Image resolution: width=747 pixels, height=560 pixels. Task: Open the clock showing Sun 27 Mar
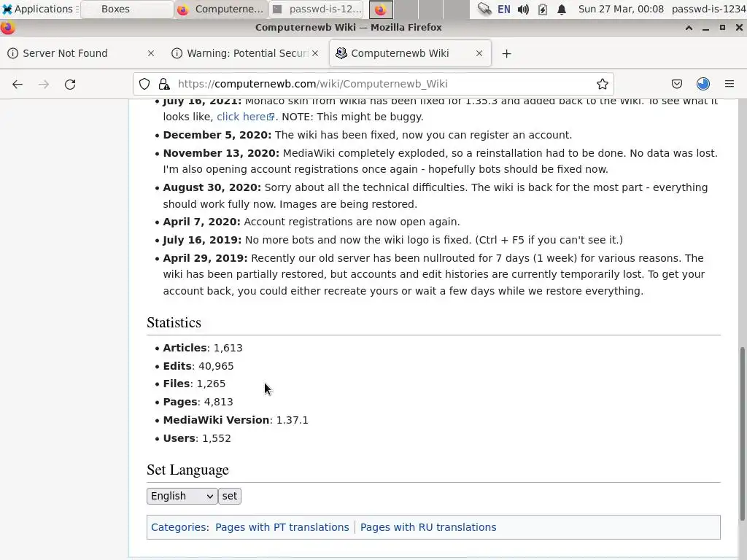621,9
